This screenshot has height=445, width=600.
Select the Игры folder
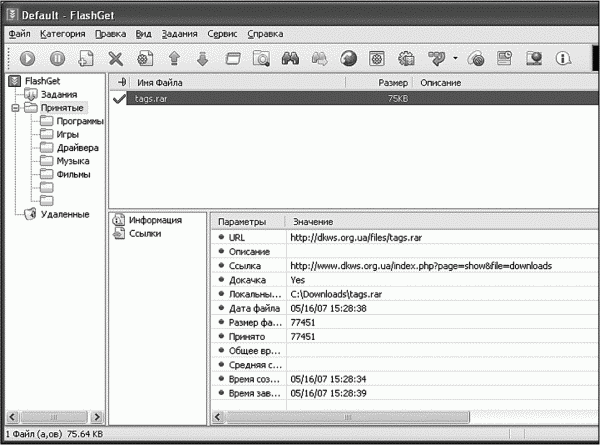(68, 135)
